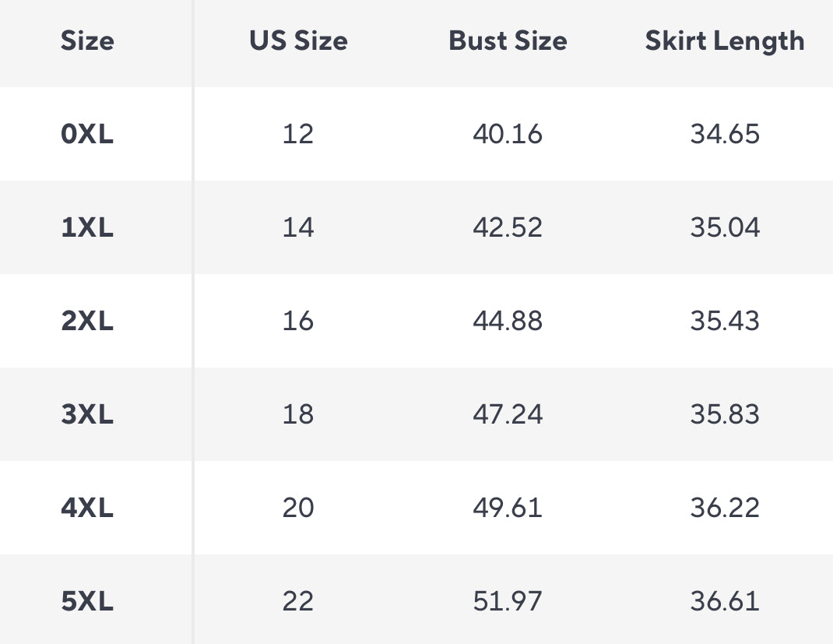This screenshot has width=833, height=644.
Task: Click US size 16 cell
Action: [x=298, y=321]
